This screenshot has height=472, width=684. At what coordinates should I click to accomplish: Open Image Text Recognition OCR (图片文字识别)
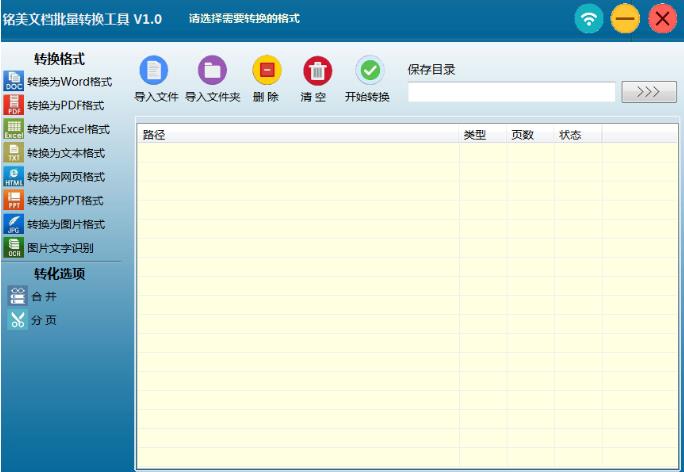click(x=60, y=248)
